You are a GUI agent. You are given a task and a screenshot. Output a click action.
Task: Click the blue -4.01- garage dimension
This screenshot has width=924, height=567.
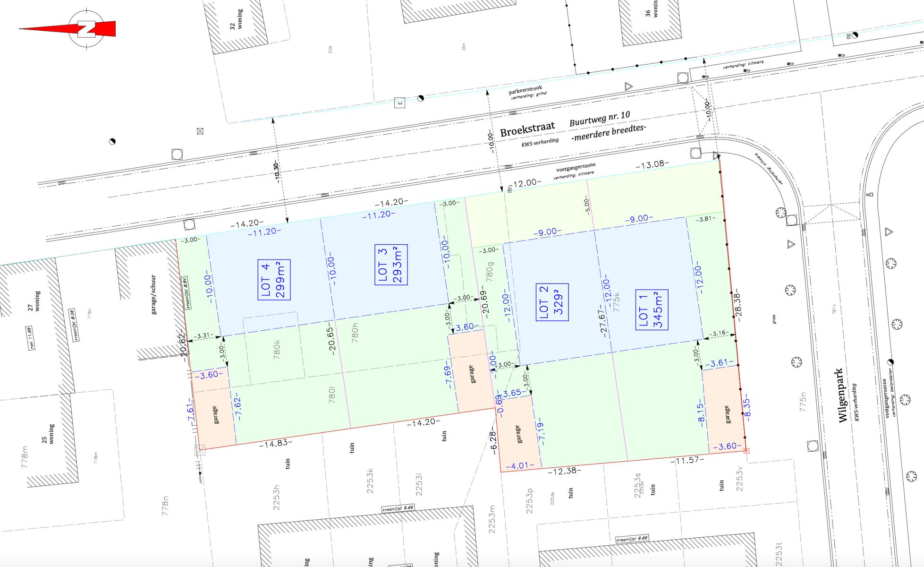click(x=520, y=465)
